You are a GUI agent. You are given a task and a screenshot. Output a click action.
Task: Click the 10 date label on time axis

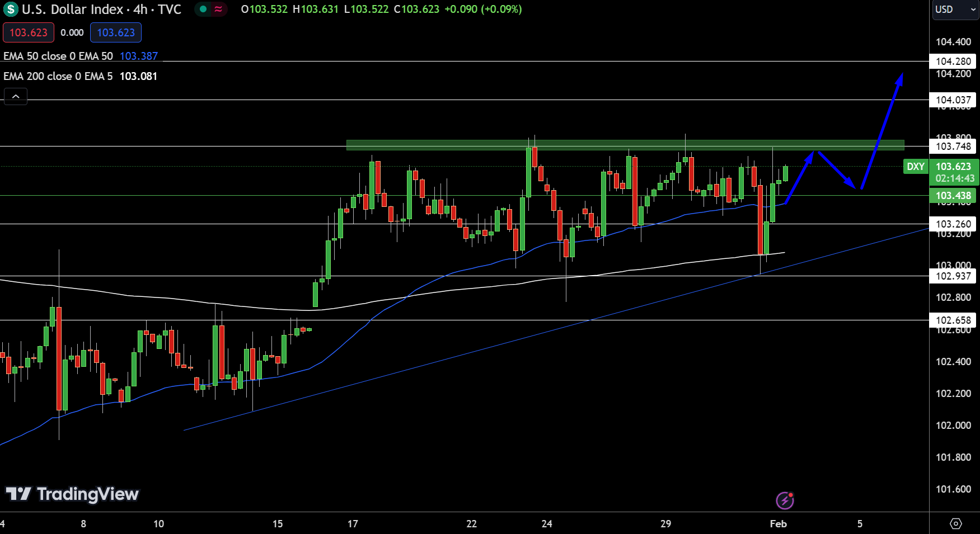pos(159,524)
